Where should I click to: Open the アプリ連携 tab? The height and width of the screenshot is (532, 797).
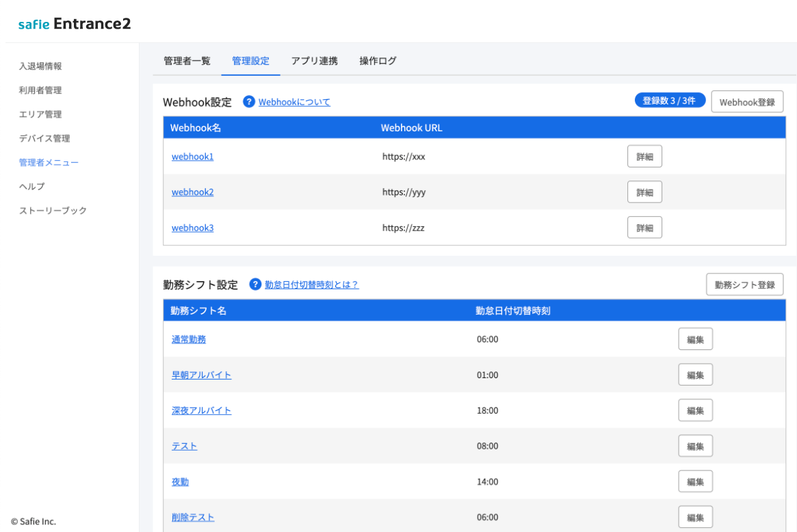(314, 60)
